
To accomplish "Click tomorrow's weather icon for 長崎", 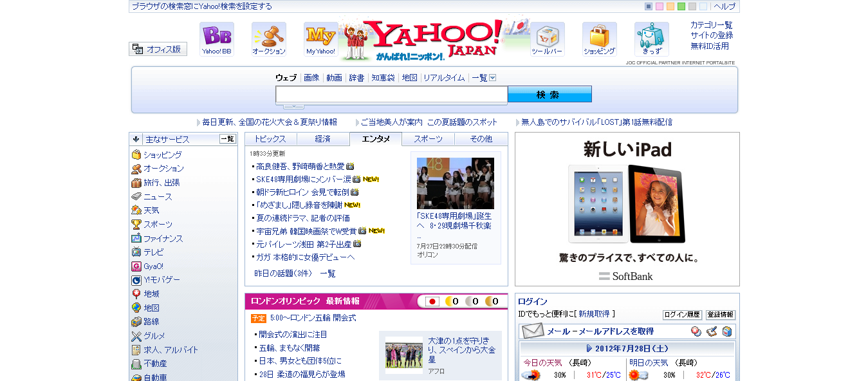I will pyautogui.click(x=638, y=375).
